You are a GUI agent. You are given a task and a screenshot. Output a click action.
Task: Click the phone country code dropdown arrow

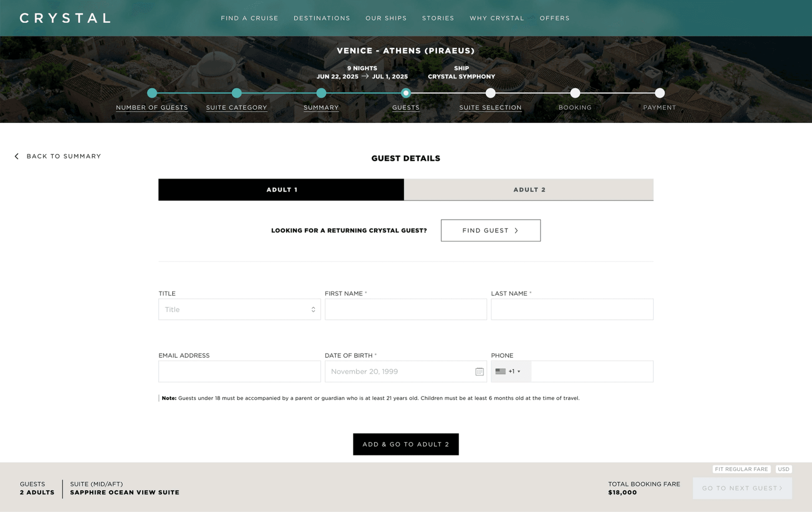(x=518, y=371)
